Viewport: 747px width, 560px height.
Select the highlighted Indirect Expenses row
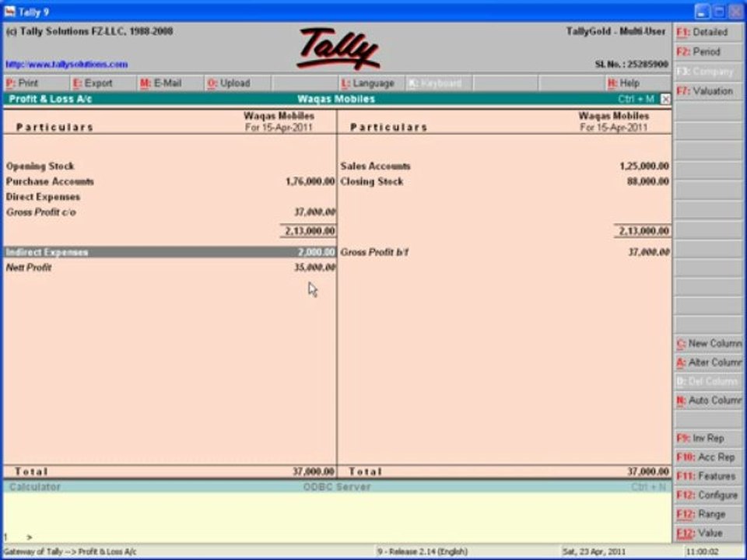[x=170, y=252]
